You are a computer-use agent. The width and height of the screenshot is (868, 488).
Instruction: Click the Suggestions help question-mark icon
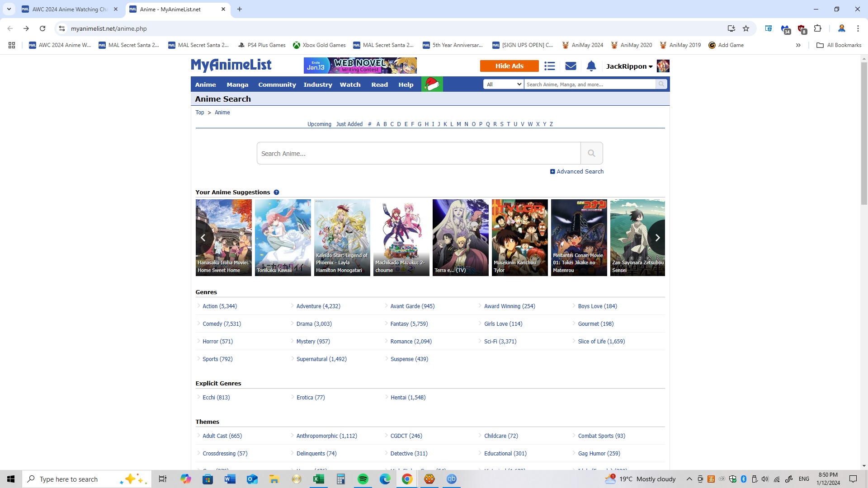pos(276,192)
